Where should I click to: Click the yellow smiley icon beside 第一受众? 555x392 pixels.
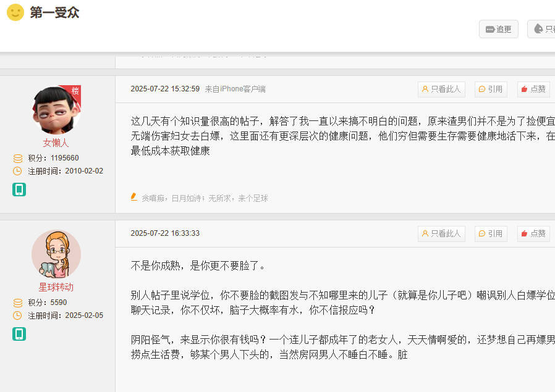[x=15, y=12]
